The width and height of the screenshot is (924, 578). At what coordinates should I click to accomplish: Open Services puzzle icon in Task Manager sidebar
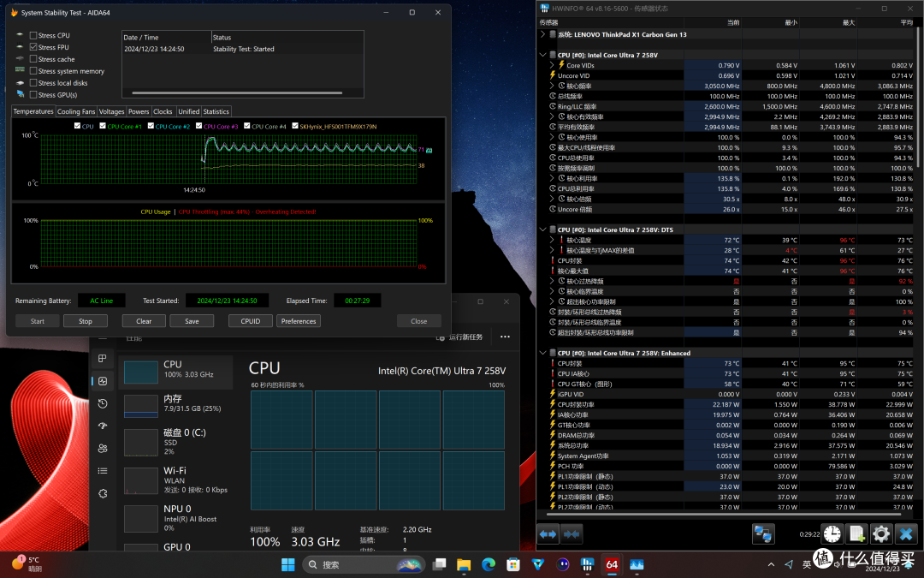point(103,493)
